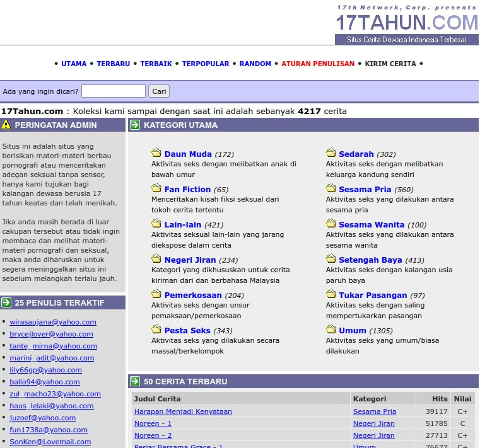Click the folder icon next to Sesama Wanita

tap(331, 223)
